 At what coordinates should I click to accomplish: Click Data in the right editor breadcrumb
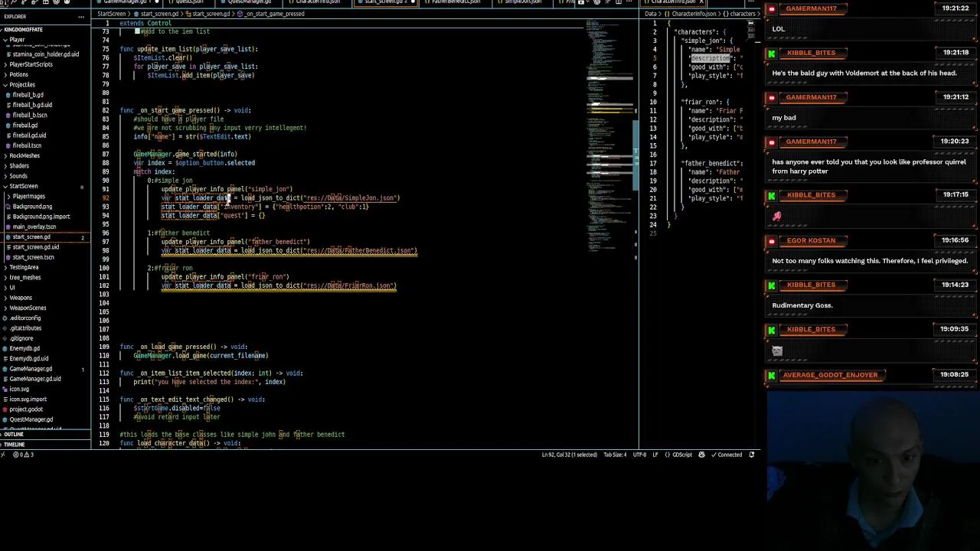pyautogui.click(x=651, y=14)
